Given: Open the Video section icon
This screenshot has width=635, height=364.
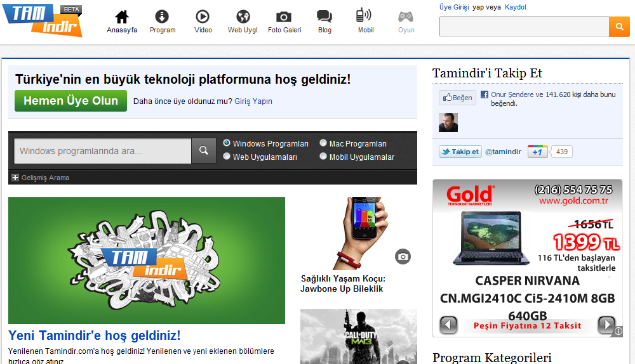Looking at the screenshot, I should click(x=203, y=17).
